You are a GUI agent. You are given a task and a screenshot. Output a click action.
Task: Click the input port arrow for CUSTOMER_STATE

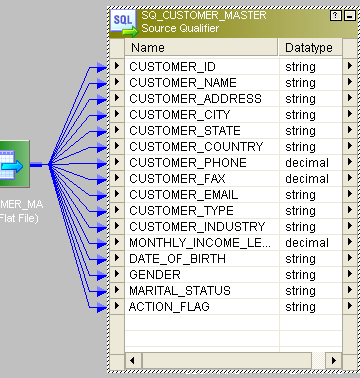pos(117,130)
